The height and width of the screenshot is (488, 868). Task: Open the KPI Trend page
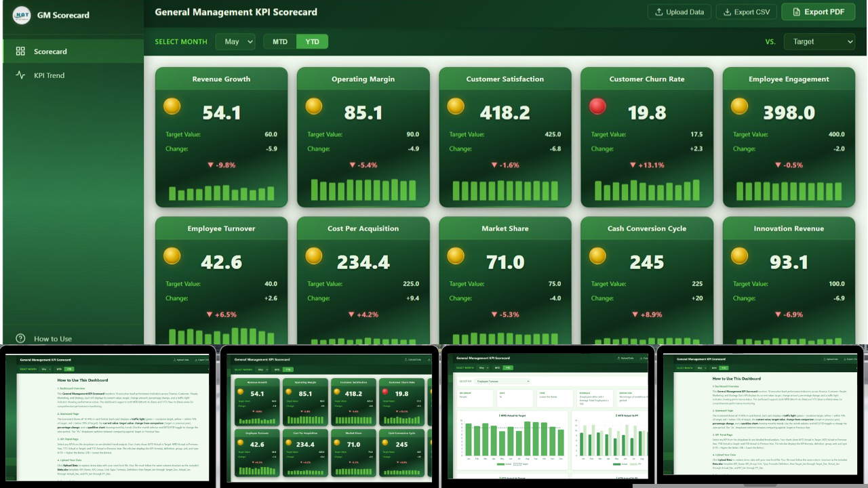point(49,75)
